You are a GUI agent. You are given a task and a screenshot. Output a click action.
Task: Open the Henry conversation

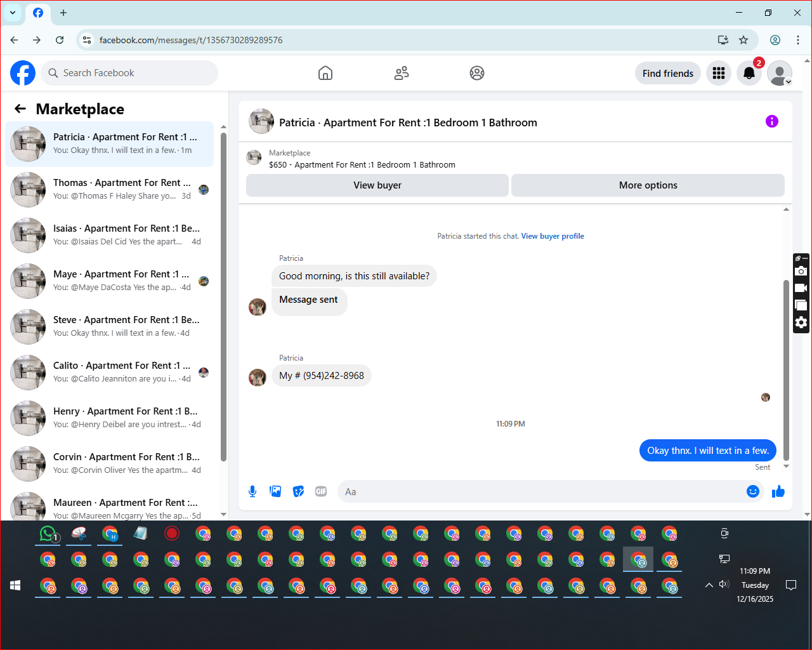click(x=110, y=418)
